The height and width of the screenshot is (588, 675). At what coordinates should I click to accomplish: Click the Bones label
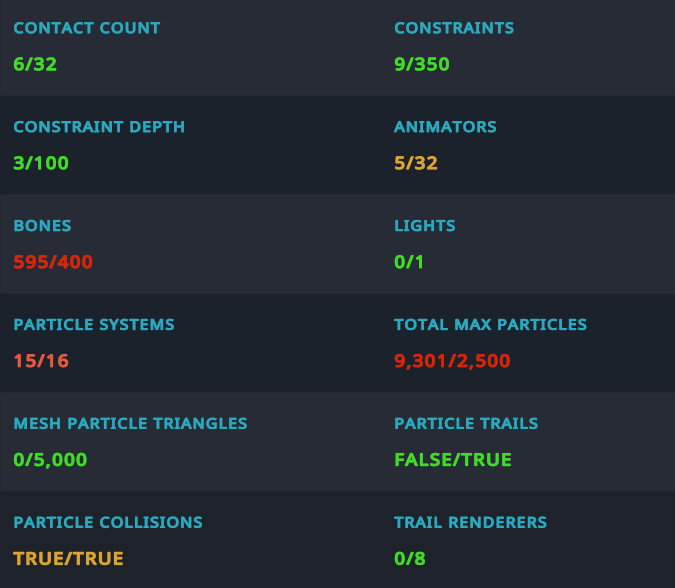click(42, 226)
